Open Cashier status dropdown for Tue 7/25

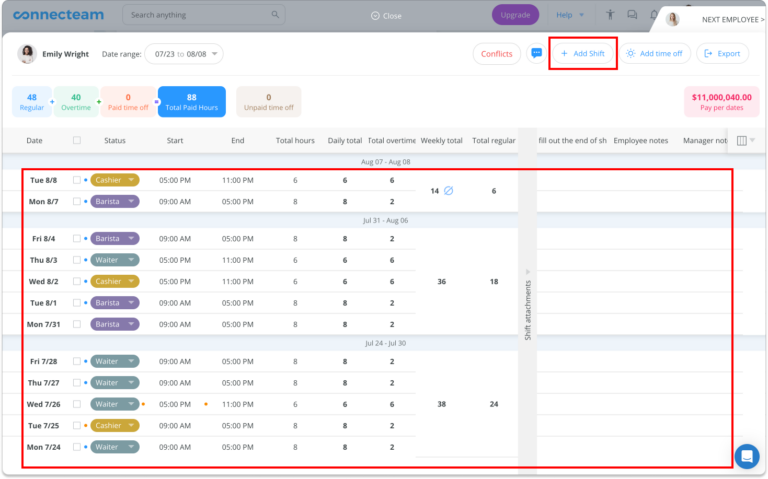click(x=115, y=425)
